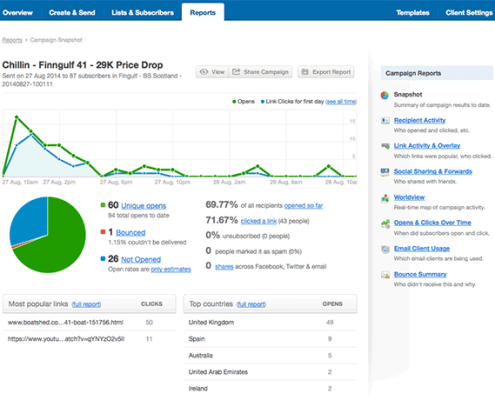Click the Campaign Reports panel header
The width and height of the screenshot is (495, 400).
tap(437, 73)
